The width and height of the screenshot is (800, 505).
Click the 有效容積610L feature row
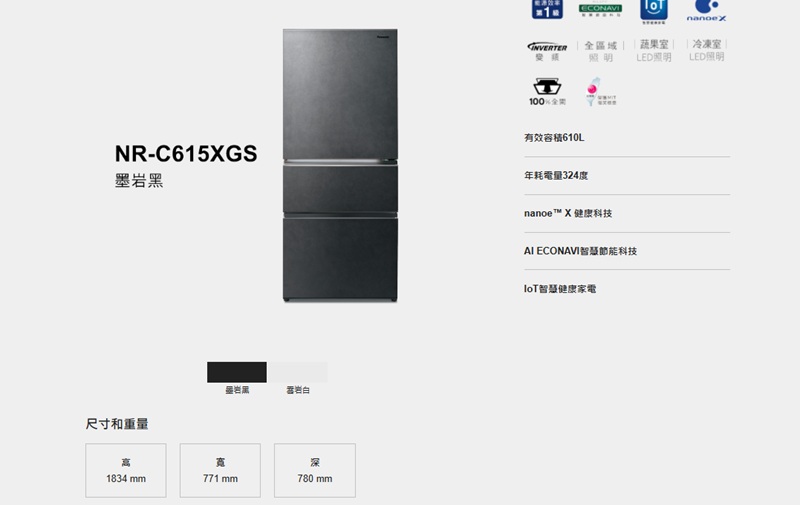(627, 138)
